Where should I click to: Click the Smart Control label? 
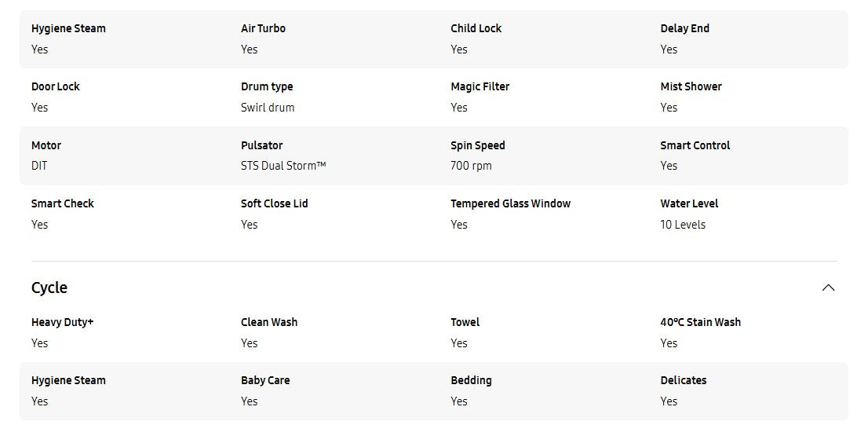click(695, 145)
